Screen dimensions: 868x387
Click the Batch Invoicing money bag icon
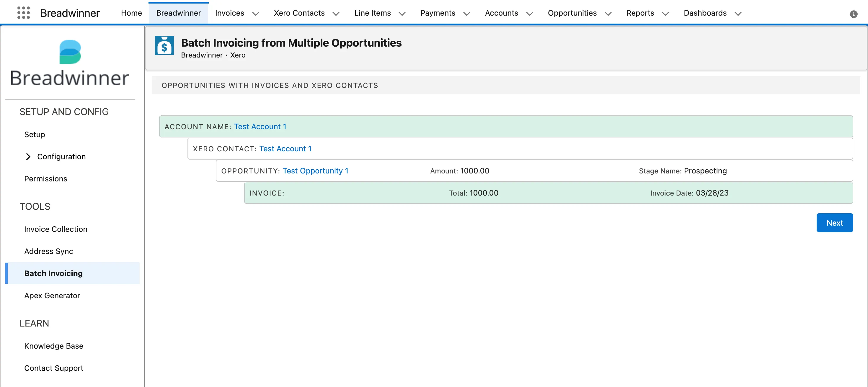[x=164, y=45]
